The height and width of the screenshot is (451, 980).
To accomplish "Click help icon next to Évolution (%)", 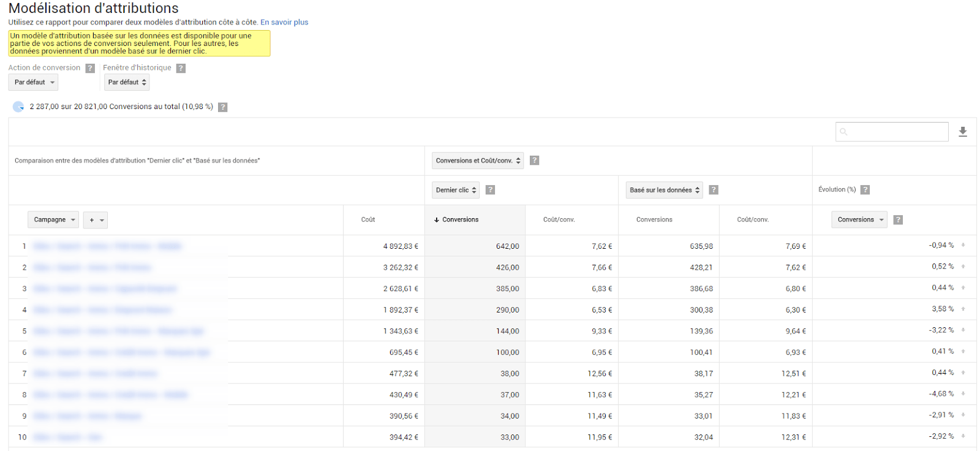I will point(865,190).
